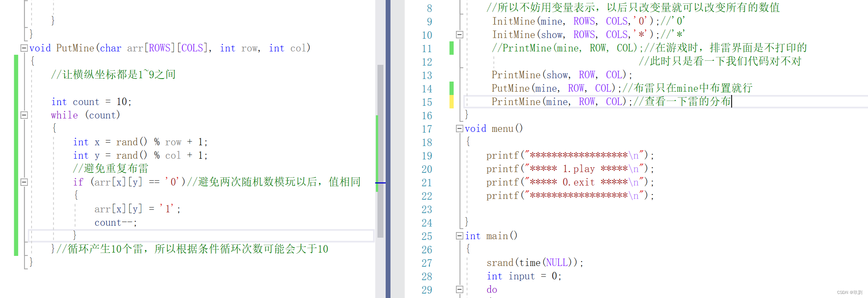The height and width of the screenshot is (298, 868).
Task: Click 'int input = 0;' declaration
Action: [524, 276]
